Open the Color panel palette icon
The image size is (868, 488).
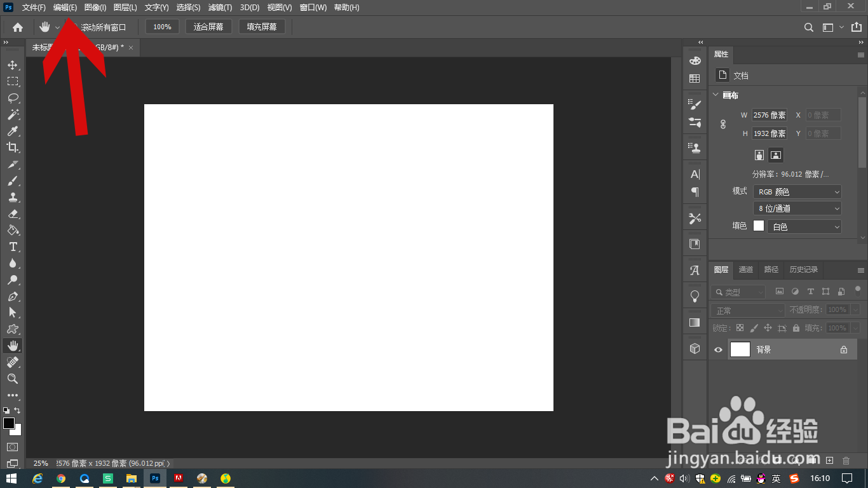(x=695, y=60)
